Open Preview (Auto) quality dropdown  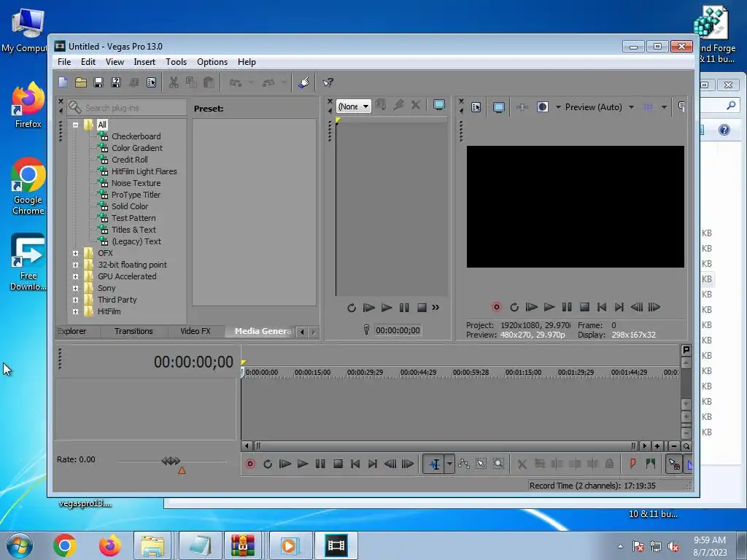coord(631,107)
